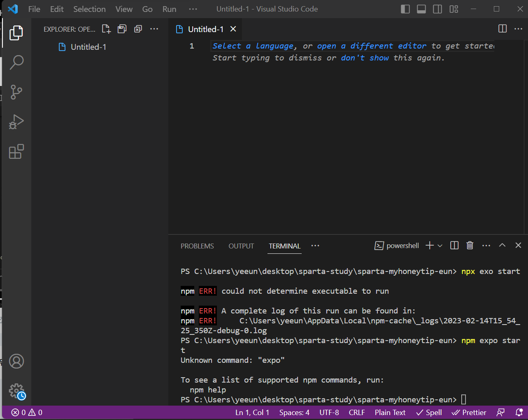Click 'could not determine executable to run' text

click(305, 291)
